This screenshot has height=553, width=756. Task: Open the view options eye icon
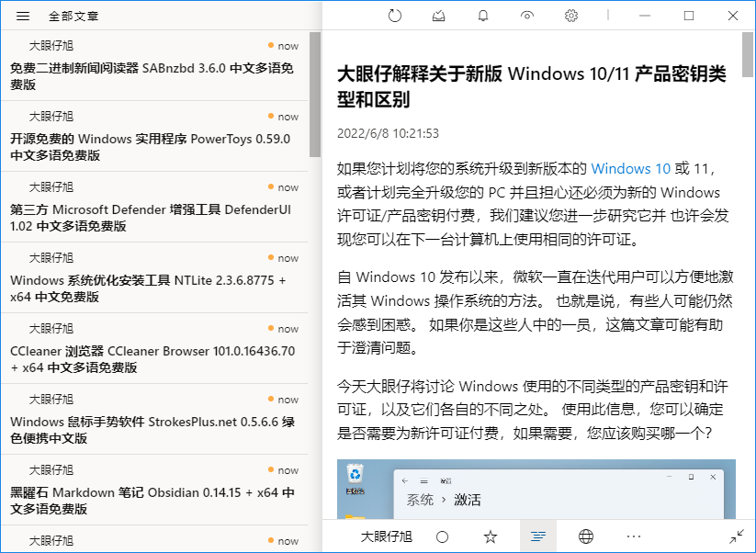coord(527,16)
